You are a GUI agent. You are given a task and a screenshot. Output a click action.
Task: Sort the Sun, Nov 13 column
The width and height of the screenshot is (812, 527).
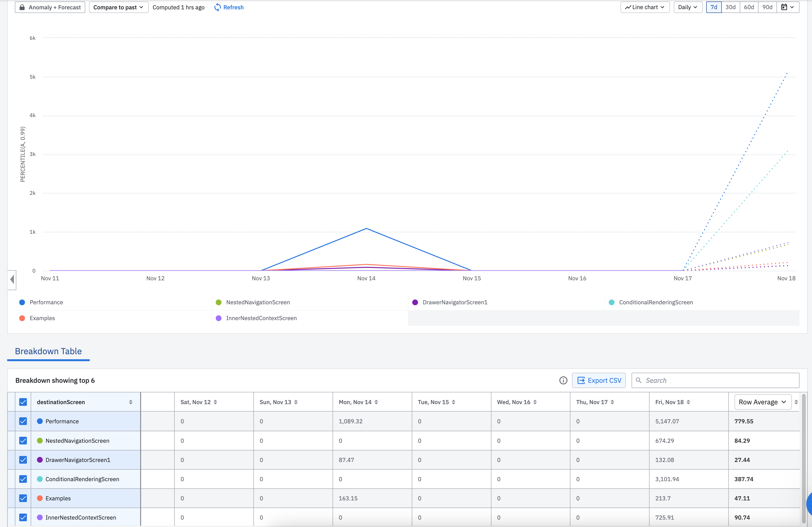point(296,402)
